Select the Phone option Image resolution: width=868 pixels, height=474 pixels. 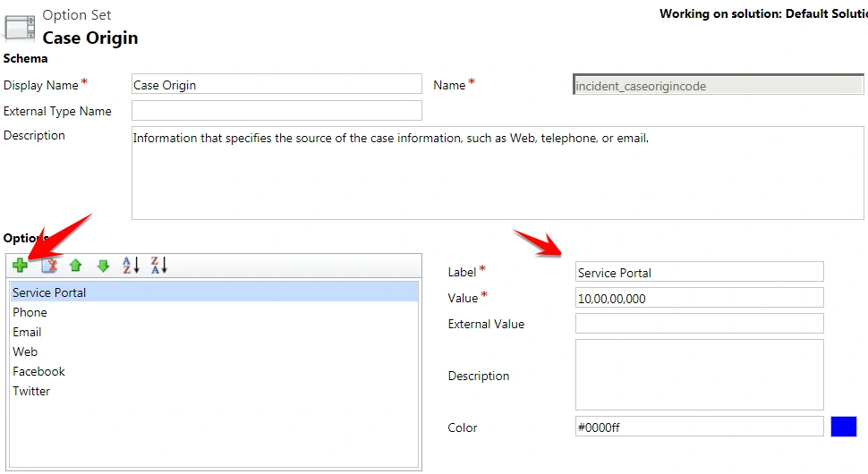(x=214, y=312)
